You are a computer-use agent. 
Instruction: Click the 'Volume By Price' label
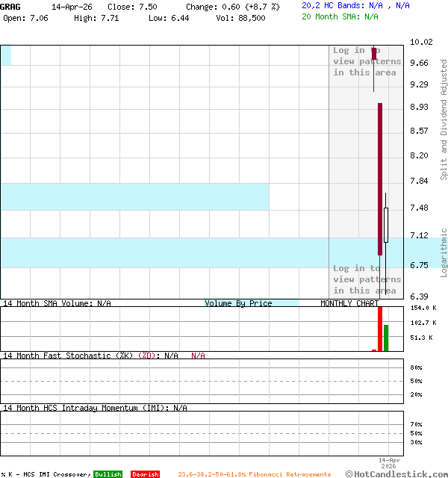click(x=238, y=303)
